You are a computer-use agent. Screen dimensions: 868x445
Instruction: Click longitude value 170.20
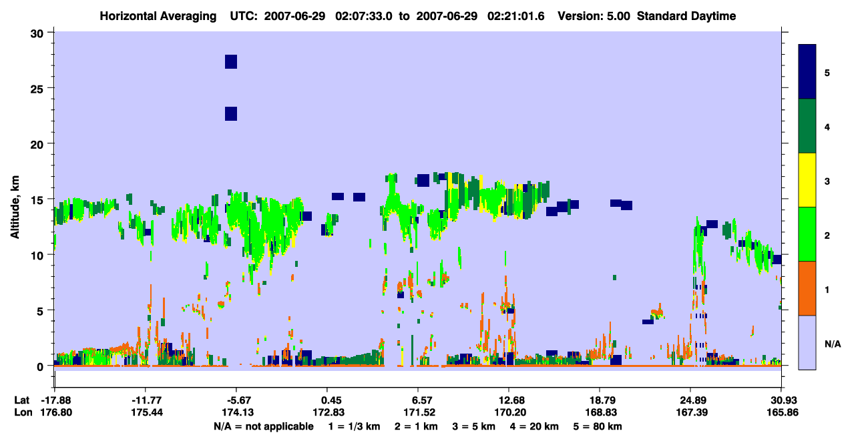[509, 412]
